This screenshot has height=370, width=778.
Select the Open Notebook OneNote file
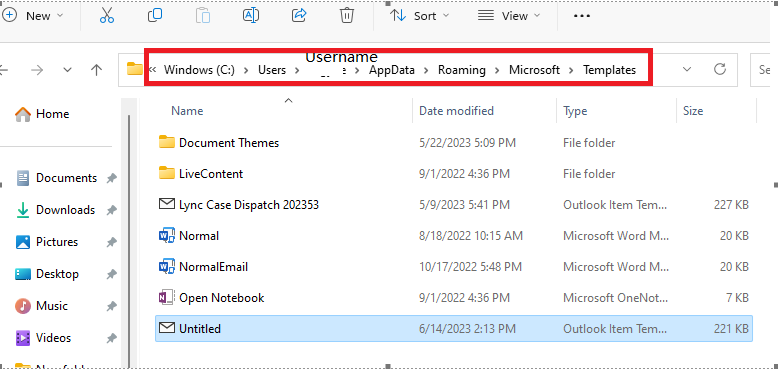pos(221,298)
